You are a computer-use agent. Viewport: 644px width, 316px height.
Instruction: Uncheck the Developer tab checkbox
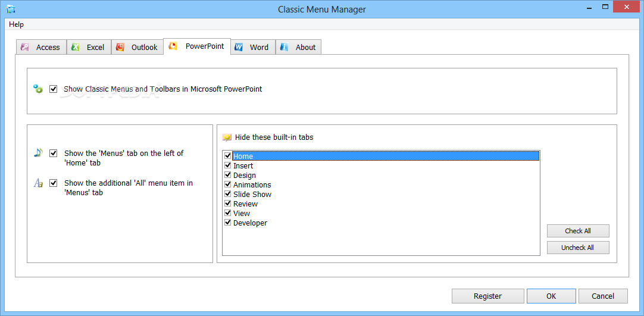227,222
